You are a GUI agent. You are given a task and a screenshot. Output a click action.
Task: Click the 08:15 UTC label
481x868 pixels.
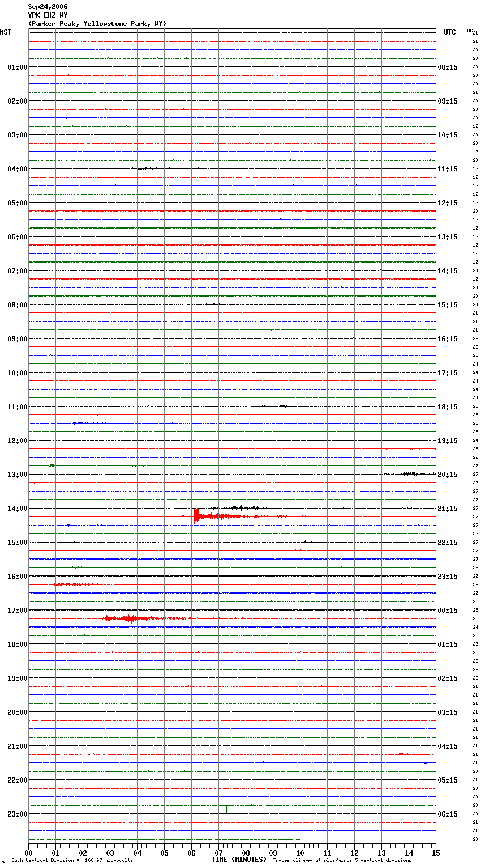(x=448, y=67)
